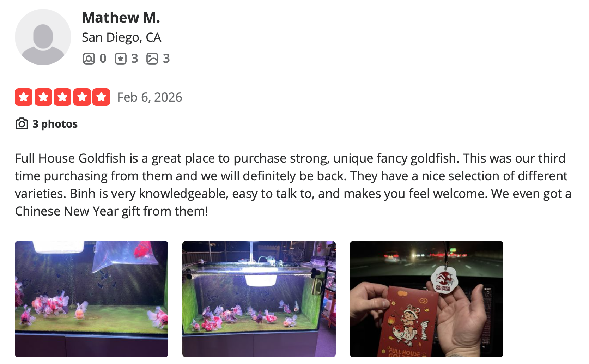Click the second red rating star
This screenshot has width=589, height=364.
click(43, 97)
